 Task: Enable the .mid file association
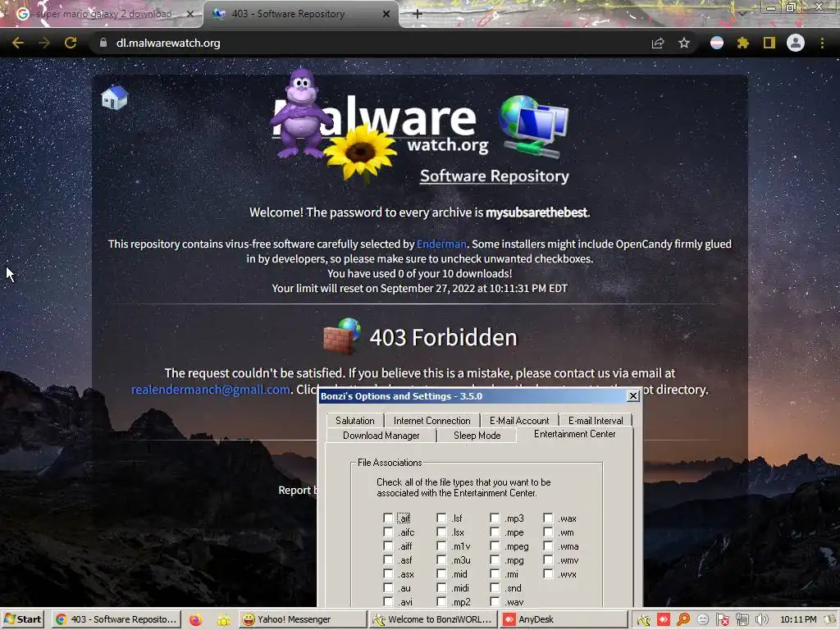[441, 573]
